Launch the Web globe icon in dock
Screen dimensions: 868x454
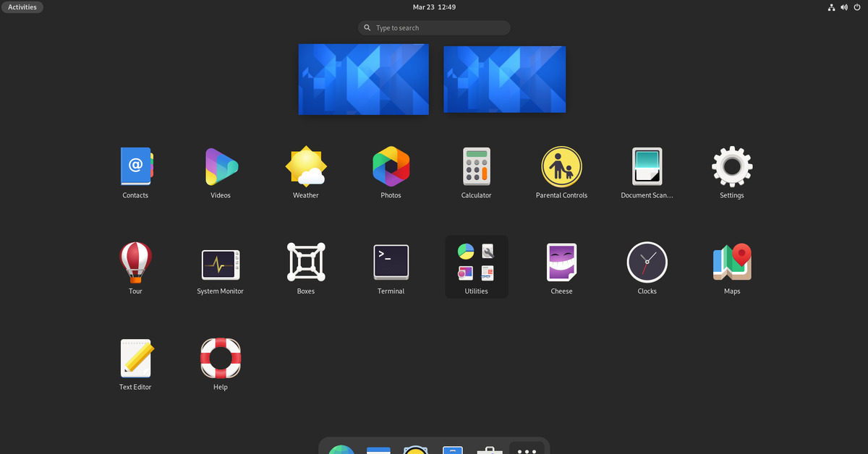pyautogui.click(x=341, y=449)
